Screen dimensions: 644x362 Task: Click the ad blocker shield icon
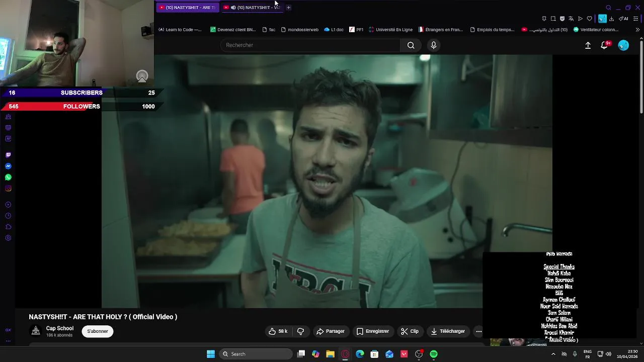[562, 19]
